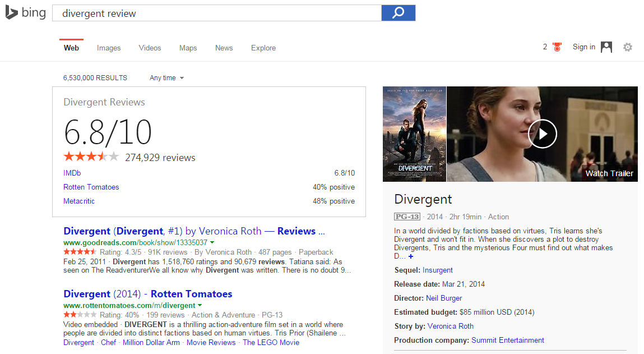The width and height of the screenshot is (644, 354).
Task: Click the magnifying glass search button
Action: 398,13
